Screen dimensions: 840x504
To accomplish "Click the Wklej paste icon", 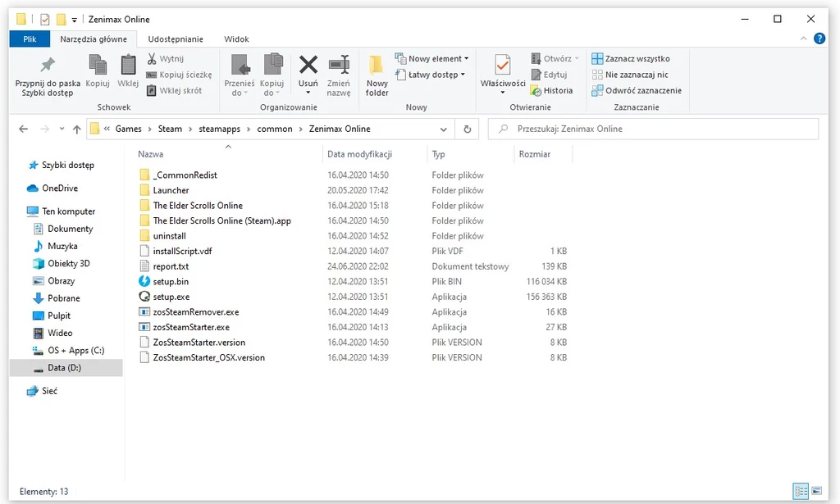I will click(128, 65).
